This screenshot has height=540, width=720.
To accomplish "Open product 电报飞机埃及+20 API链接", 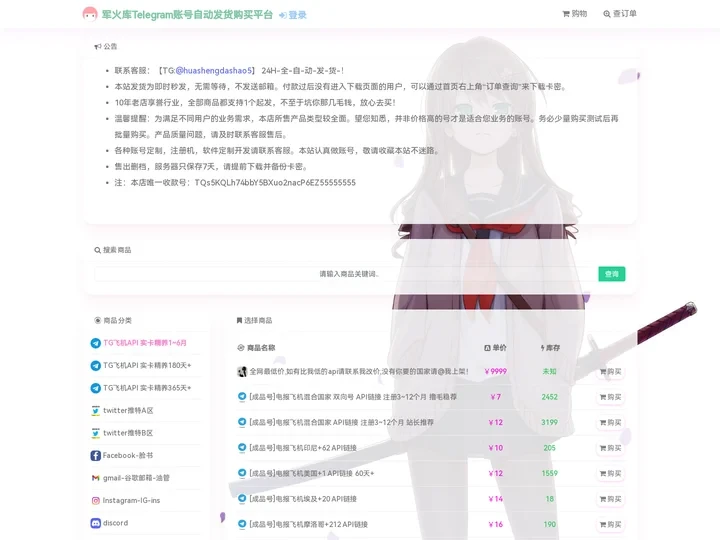I will point(303,499).
